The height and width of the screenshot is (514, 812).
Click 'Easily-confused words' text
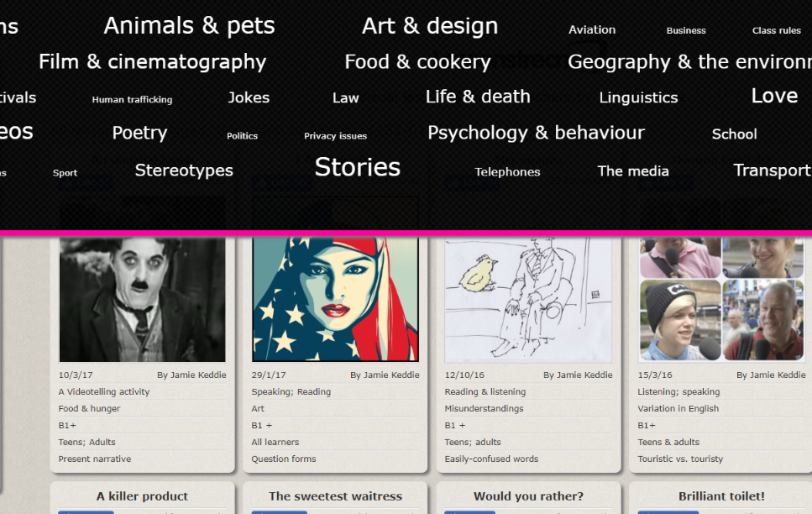tap(491, 459)
